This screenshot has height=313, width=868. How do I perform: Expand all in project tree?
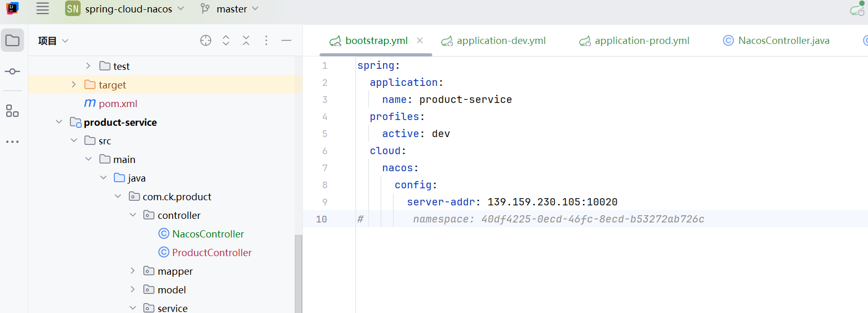click(x=226, y=40)
